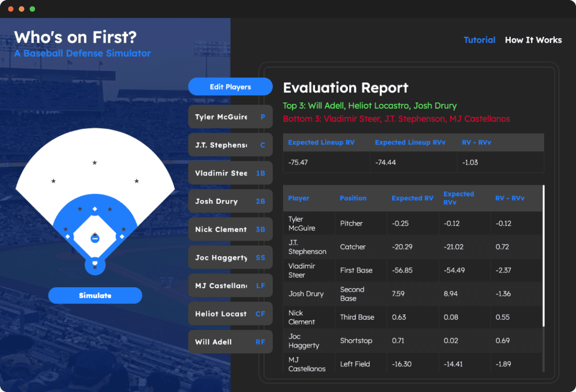Open the Will Adell right field slot
The height and width of the screenshot is (392, 576).
click(230, 342)
